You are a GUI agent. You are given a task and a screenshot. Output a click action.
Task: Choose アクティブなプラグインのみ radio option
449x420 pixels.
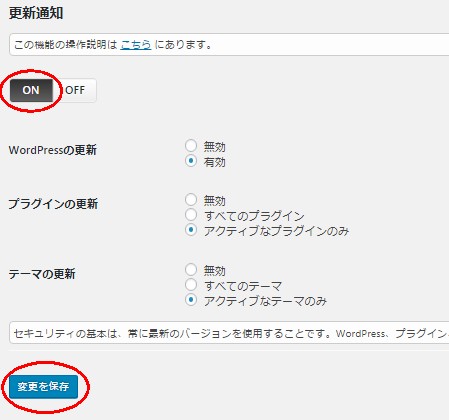pyautogui.click(x=191, y=230)
